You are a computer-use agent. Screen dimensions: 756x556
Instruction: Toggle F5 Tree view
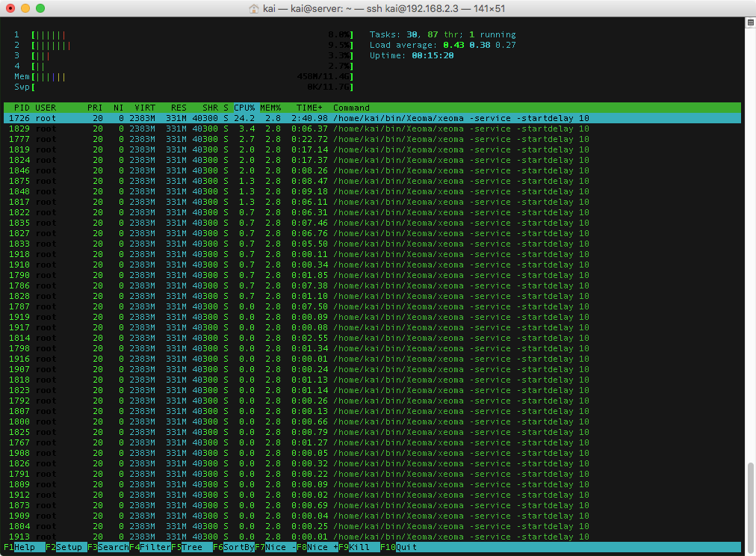tap(192, 547)
